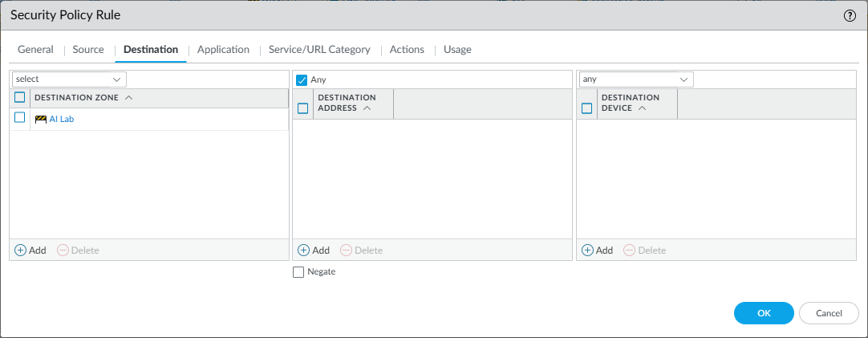The image size is (868, 338).
Task: Check the AI Lab zone row checkbox
Action: (20, 117)
